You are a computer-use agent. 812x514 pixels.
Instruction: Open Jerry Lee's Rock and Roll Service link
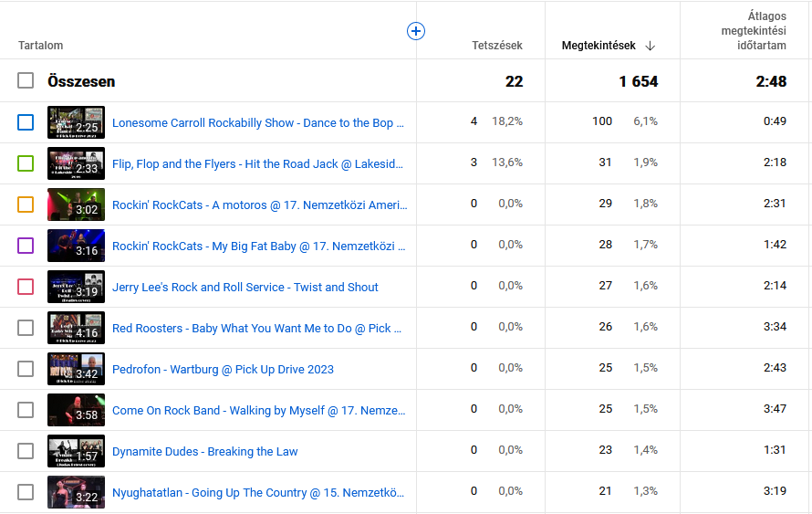click(x=245, y=287)
